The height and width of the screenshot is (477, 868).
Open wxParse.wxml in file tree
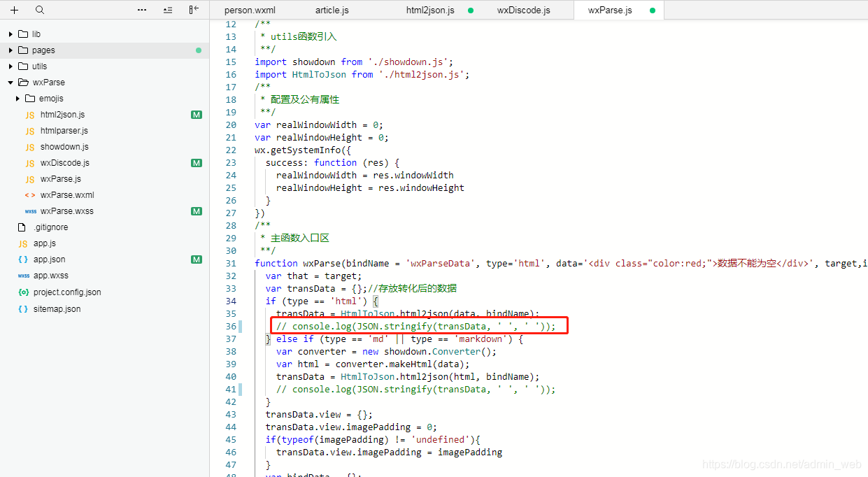(67, 195)
